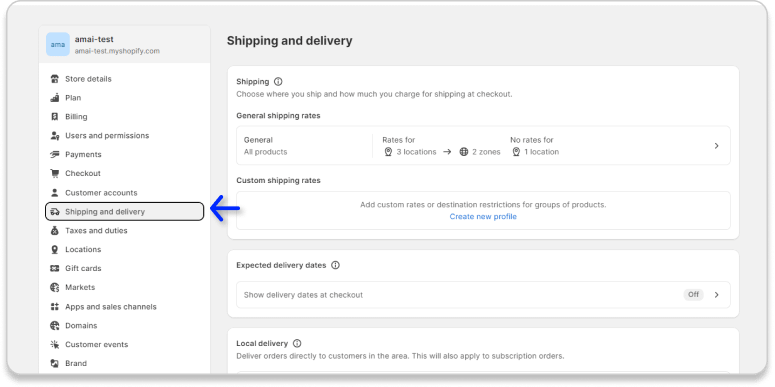Click info icon next to Local delivery

point(297,344)
